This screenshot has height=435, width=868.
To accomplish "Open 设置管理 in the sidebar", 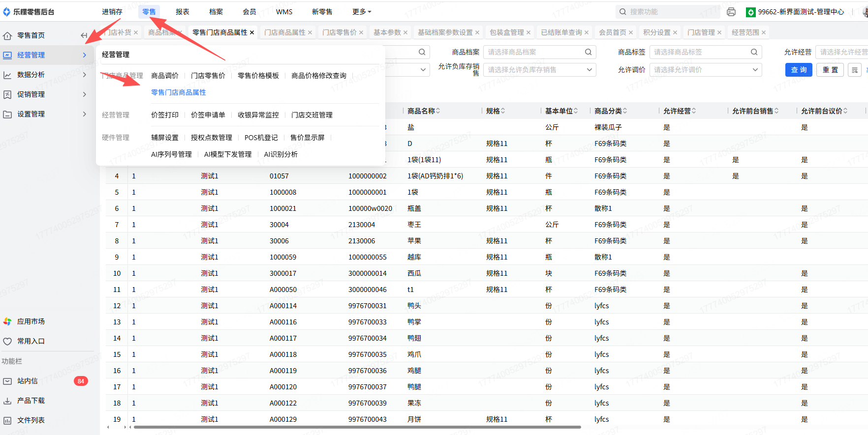I will tap(31, 114).
